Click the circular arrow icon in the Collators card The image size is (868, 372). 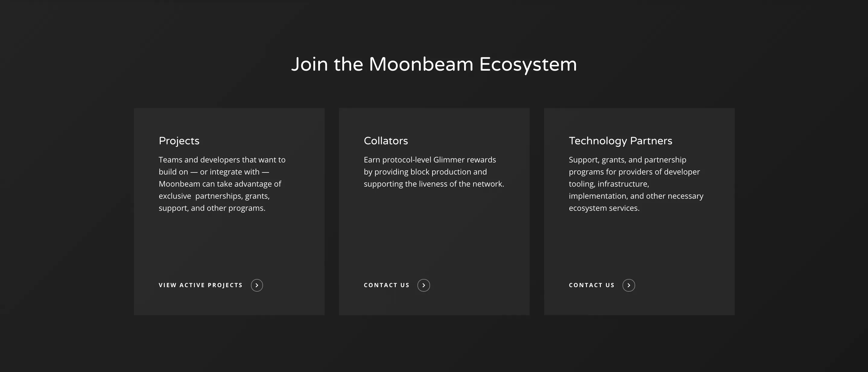[424, 285]
